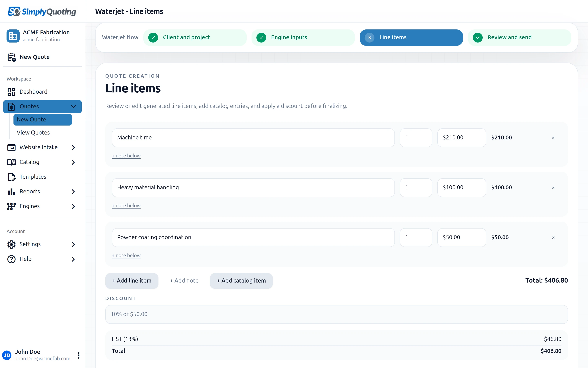Image resolution: width=588 pixels, height=368 pixels.
Task: Click the John.Doe@acmefab.com email
Action: (x=43, y=359)
